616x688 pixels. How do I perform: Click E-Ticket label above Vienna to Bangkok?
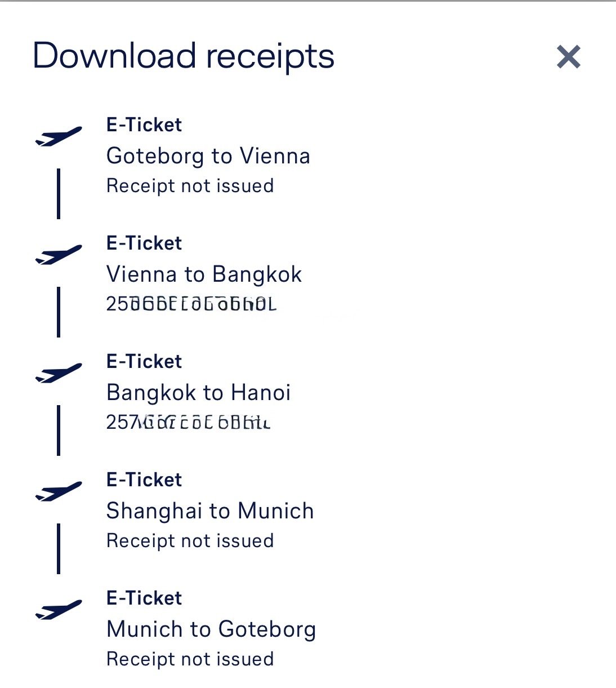144,243
